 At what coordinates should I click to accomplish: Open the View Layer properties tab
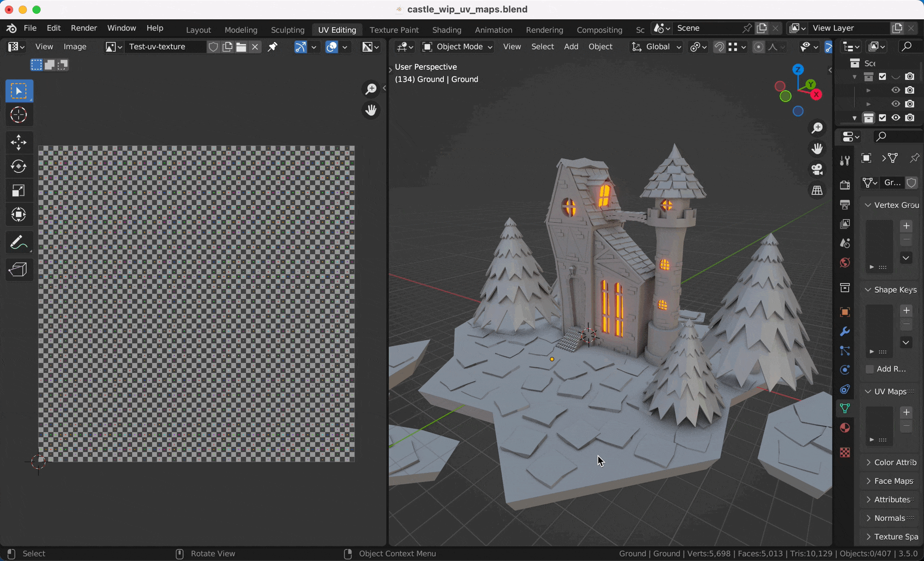pos(845,224)
